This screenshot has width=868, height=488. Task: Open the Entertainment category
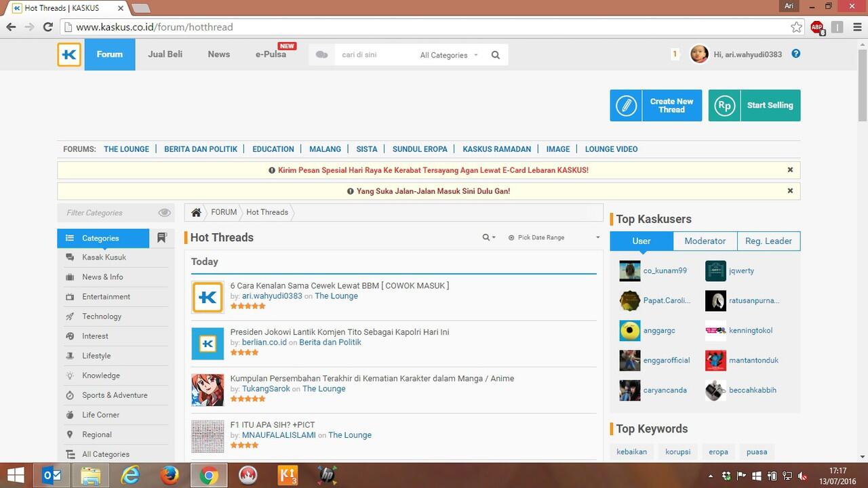106,297
